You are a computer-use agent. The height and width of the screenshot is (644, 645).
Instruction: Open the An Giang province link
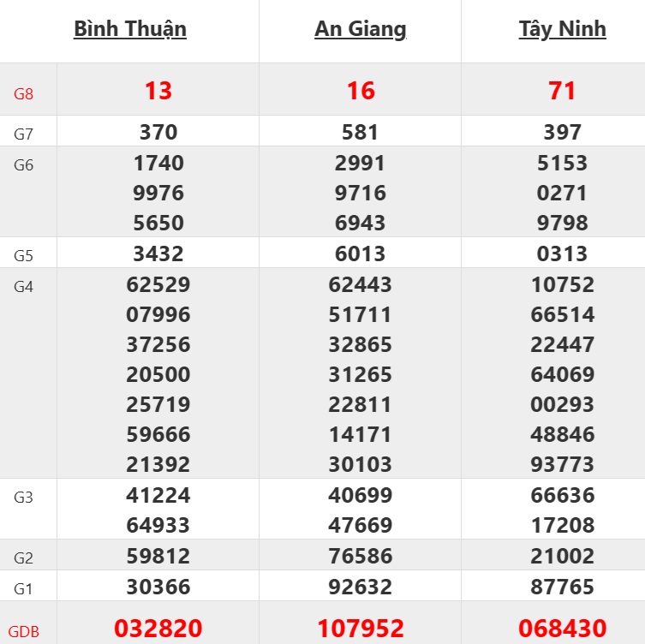pos(361,29)
